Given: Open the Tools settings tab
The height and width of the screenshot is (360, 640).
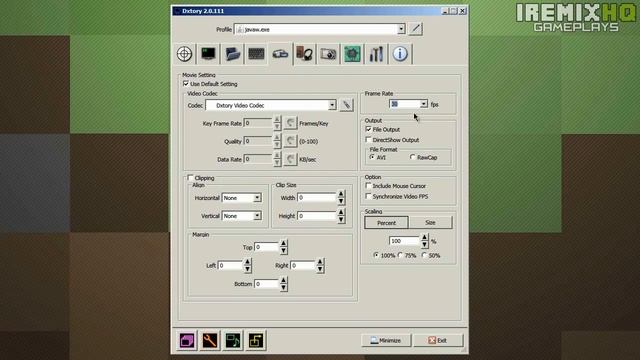Looking at the screenshot, I should pyautogui.click(x=376, y=54).
